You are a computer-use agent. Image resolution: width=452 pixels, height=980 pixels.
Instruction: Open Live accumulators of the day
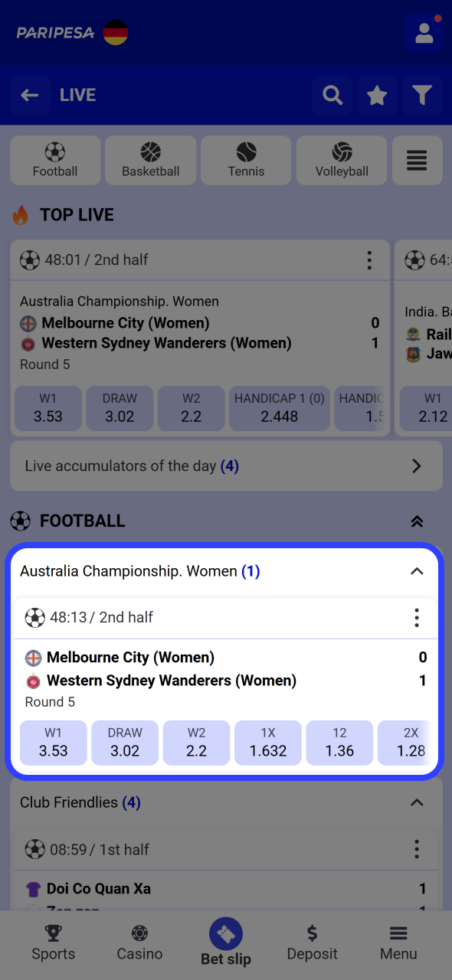click(226, 465)
